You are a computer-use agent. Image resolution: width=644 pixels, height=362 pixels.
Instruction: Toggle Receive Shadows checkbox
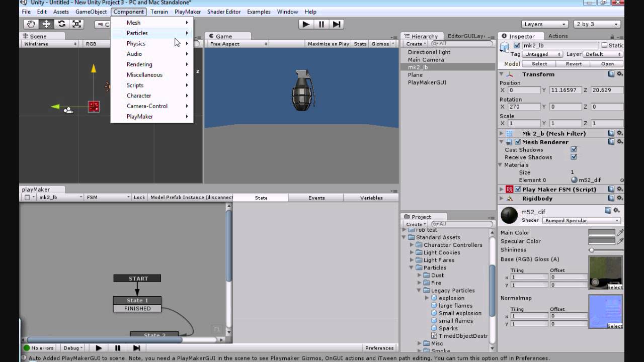[574, 157]
